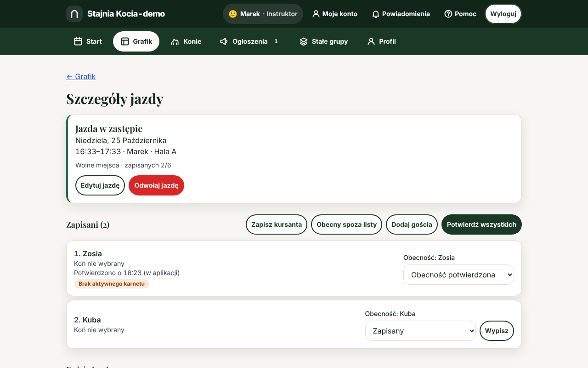Click text Potwierdzono o 16:23 (w aplikacji)
Screen dimensions: 588x368
[x=127, y=273]
